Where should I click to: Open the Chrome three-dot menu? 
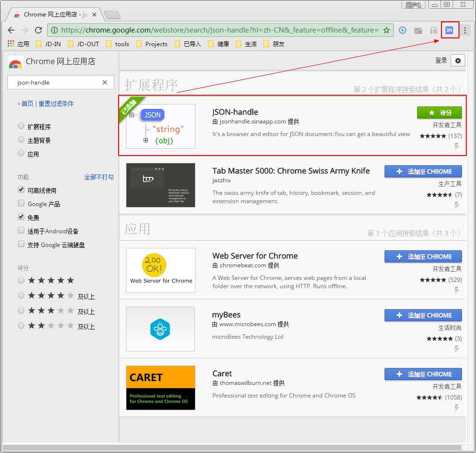465,30
